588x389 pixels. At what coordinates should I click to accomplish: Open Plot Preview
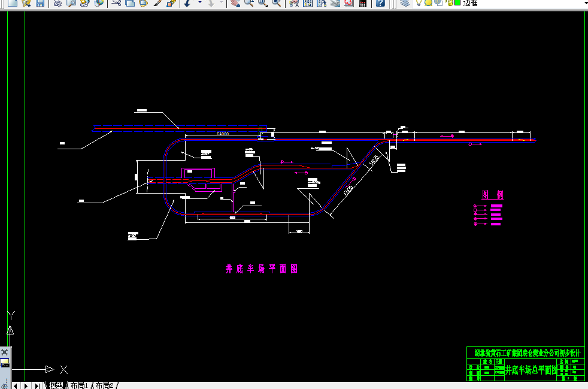[x=71, y=3]
